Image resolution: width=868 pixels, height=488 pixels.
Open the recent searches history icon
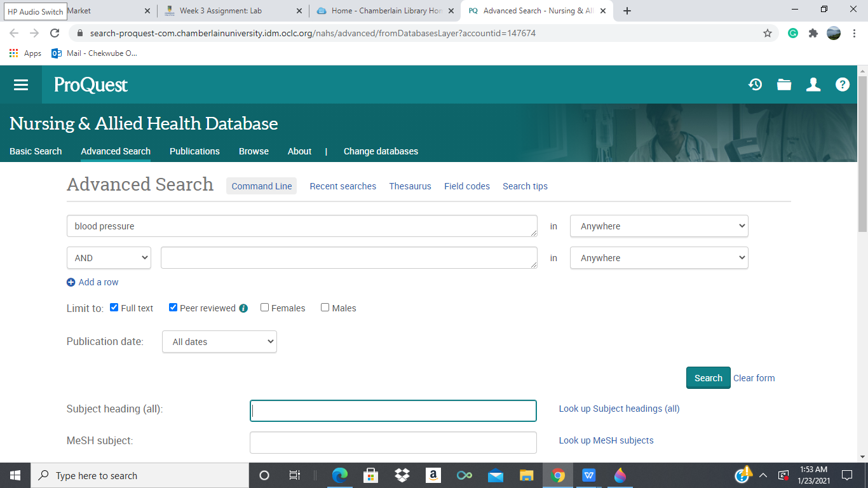[x=755, y=85]
